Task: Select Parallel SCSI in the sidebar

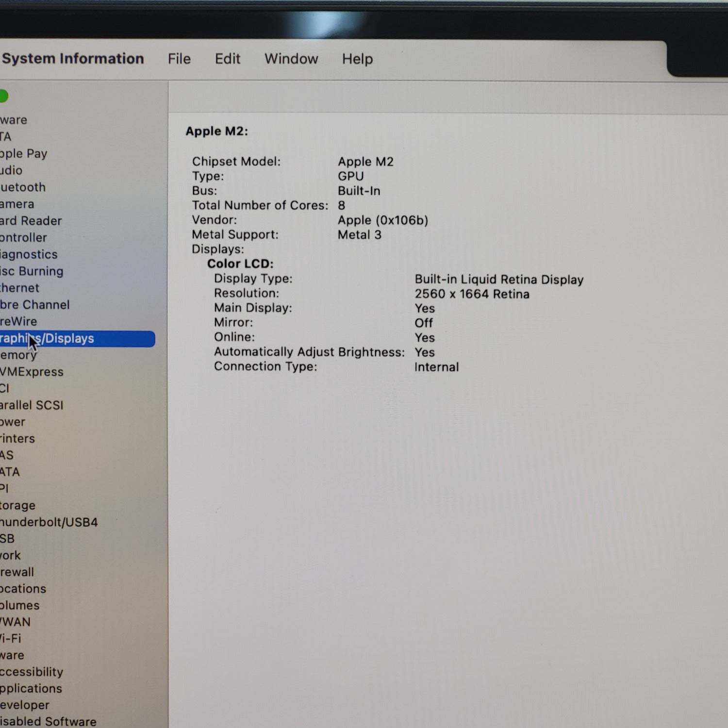Action: 32,405
